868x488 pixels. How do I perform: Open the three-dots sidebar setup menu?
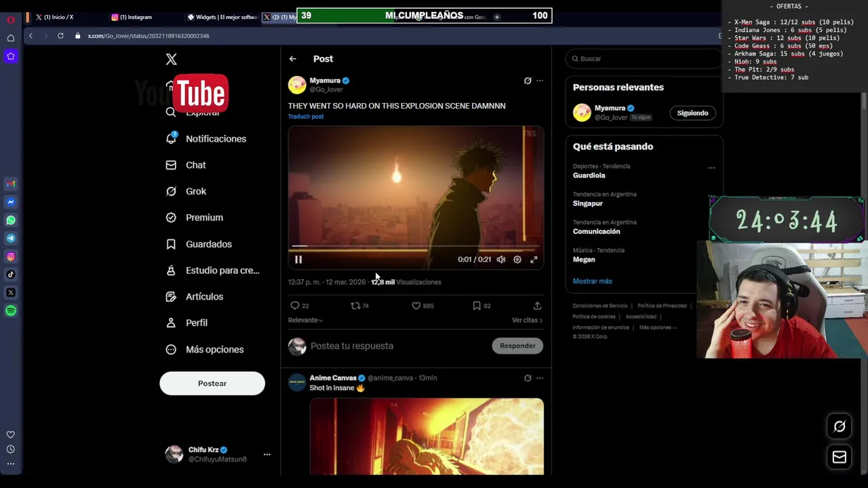pos(11,464)
